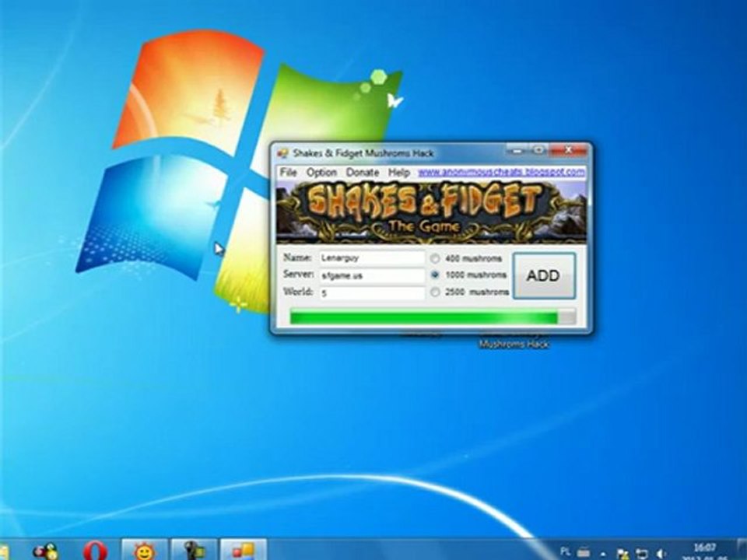Click into the Name input field
Viewport: 747px width, 560px height.
(x=372, y=257)
